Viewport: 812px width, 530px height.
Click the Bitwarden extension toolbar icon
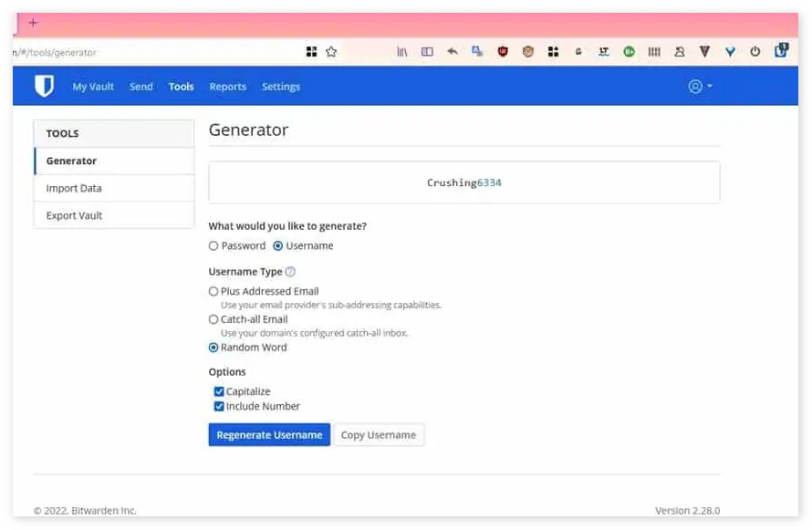pos(781,51)
